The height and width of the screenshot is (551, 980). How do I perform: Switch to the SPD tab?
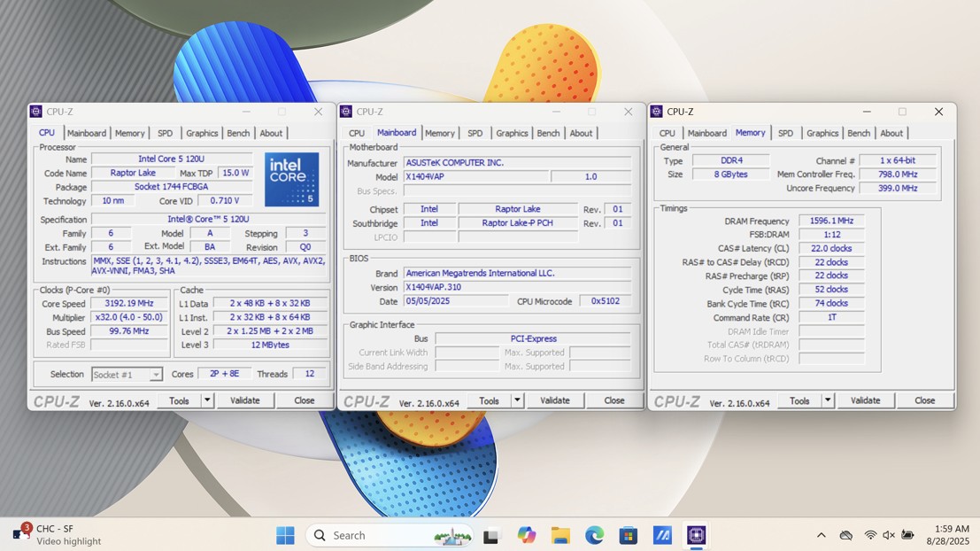tap(165, 132)
